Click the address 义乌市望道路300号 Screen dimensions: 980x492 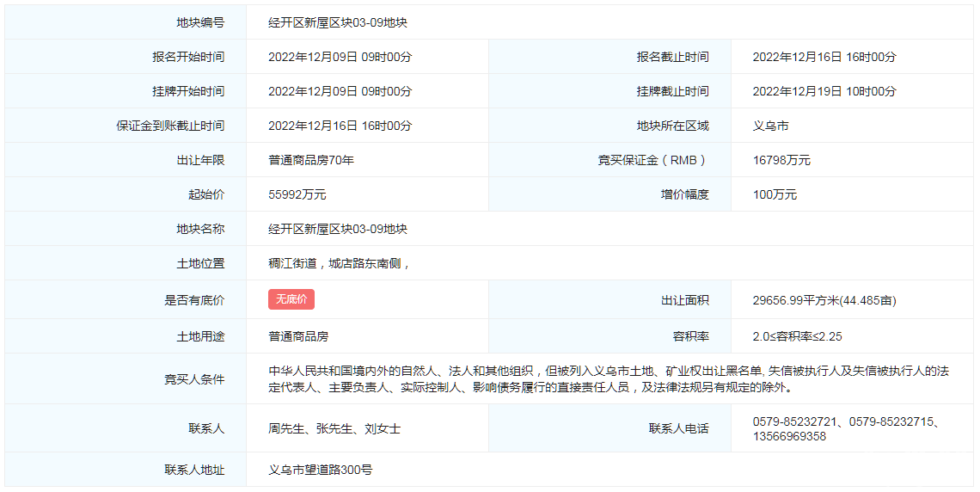point(320,470)
